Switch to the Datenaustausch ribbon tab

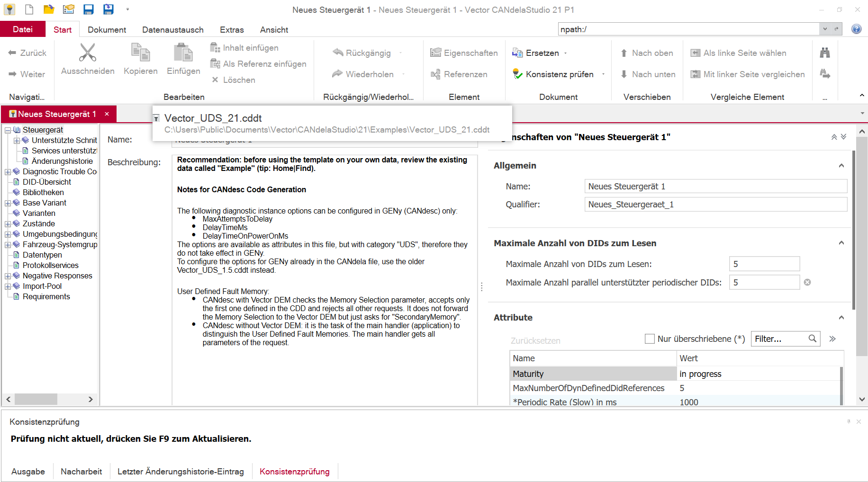(173, 29)
